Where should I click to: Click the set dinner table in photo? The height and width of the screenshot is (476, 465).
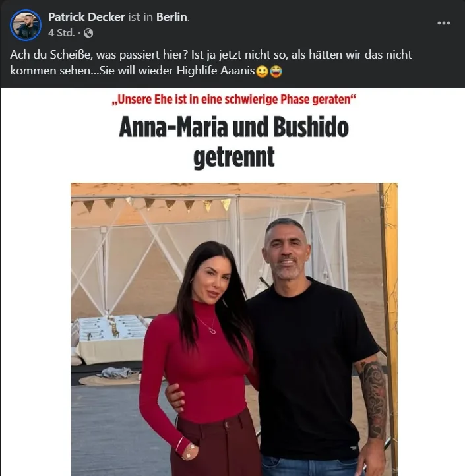(111, 337)
